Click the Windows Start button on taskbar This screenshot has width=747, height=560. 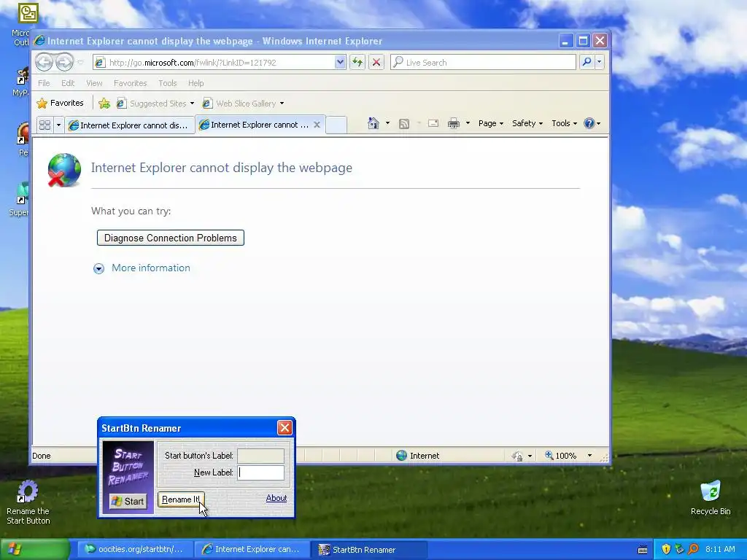35,549
